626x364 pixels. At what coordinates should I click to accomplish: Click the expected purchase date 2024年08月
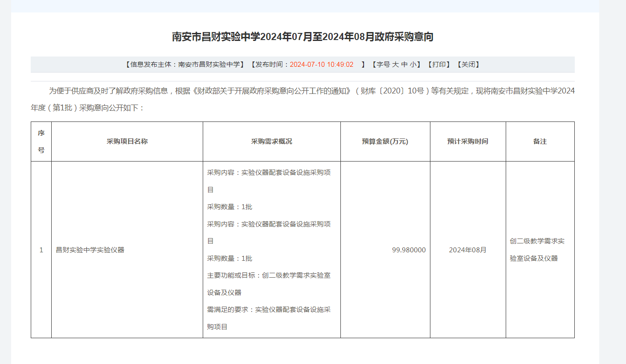pyautogui.click(x=467, y=250)
